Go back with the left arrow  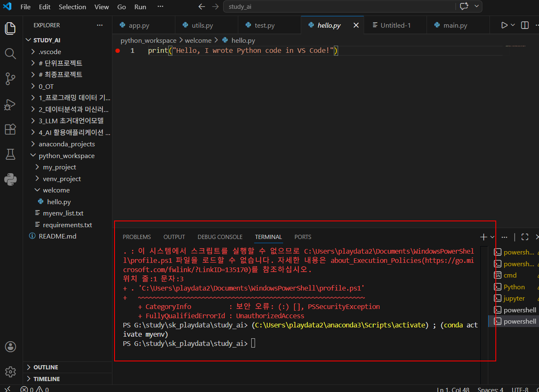(201, 7)
